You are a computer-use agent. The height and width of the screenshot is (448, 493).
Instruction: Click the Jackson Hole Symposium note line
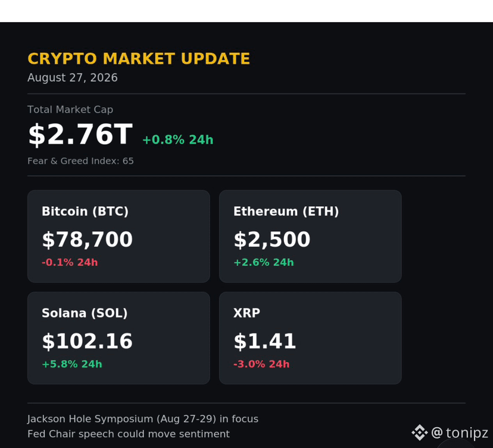click(143, 419)
